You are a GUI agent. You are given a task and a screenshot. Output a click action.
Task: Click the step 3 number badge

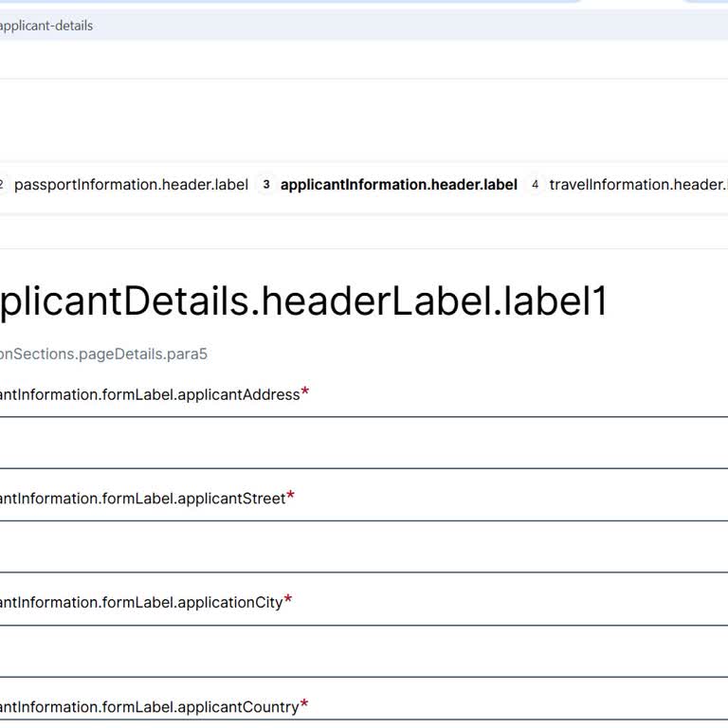coord(265,185)
